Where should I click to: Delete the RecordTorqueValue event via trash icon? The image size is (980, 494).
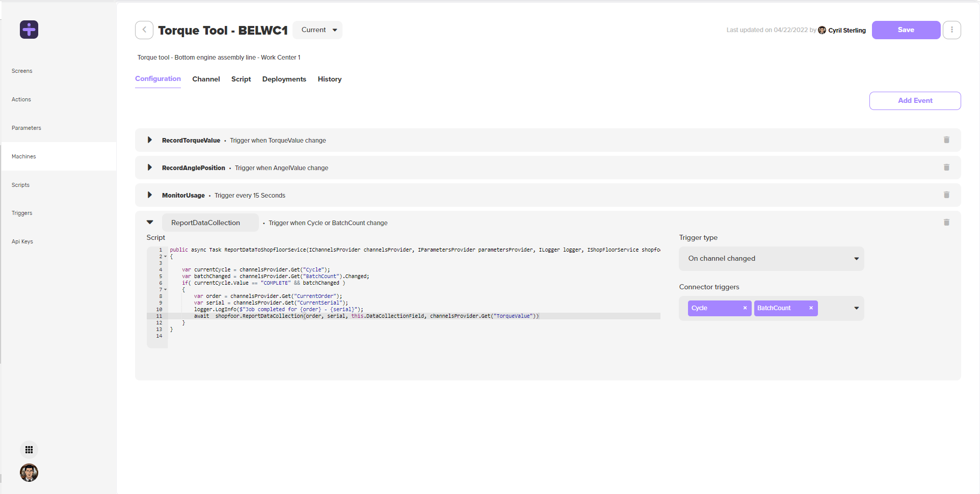(x=946, y=140)
